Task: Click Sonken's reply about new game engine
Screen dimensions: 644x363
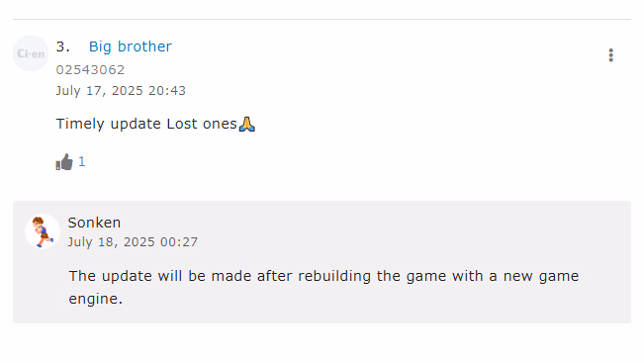Action: [323, 287]
